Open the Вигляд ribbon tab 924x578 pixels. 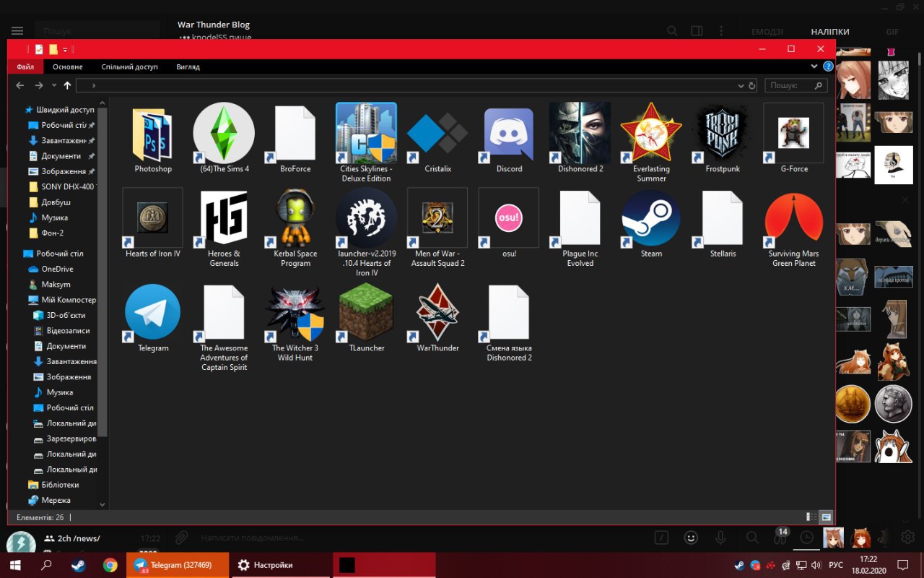pyautogui.click(x=188, y=66)
